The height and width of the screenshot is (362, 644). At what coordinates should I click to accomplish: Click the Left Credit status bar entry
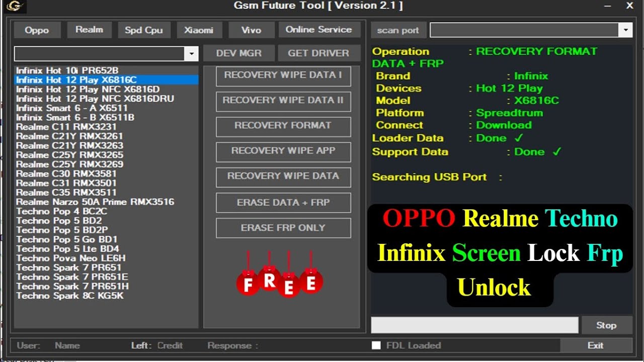[x=157, y=345]
